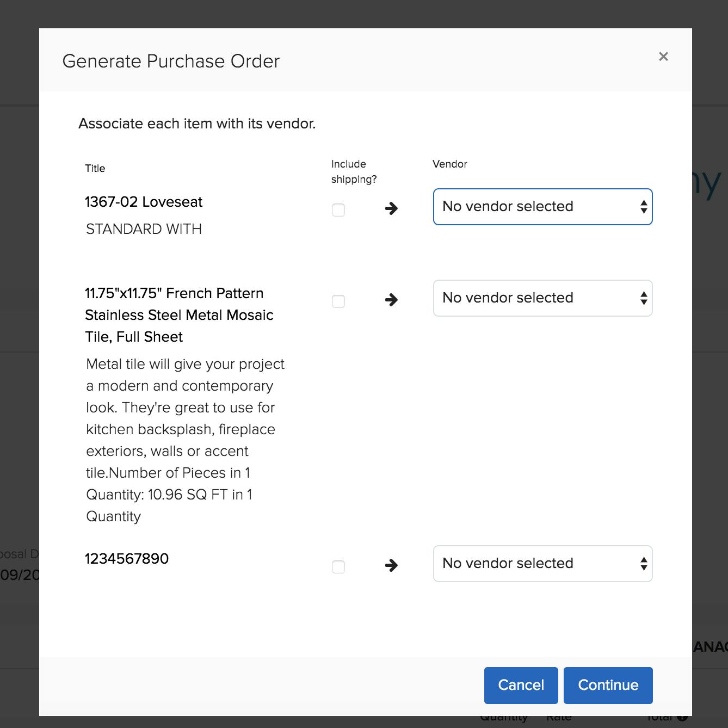Click the item name 1234567890
Screen dimensions: 728x728
pyautogui.click(x=127, y=559)
